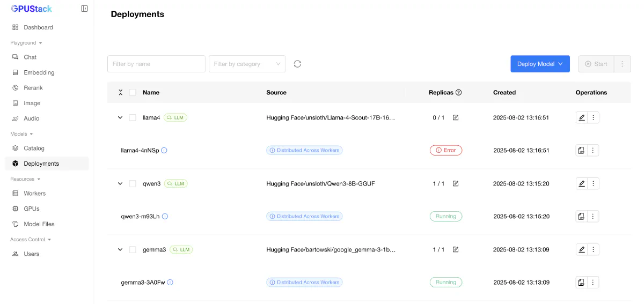Click the info icon next to gemma3-3A0Fw
Screen dimensions: 644x304
pos(171,282)
